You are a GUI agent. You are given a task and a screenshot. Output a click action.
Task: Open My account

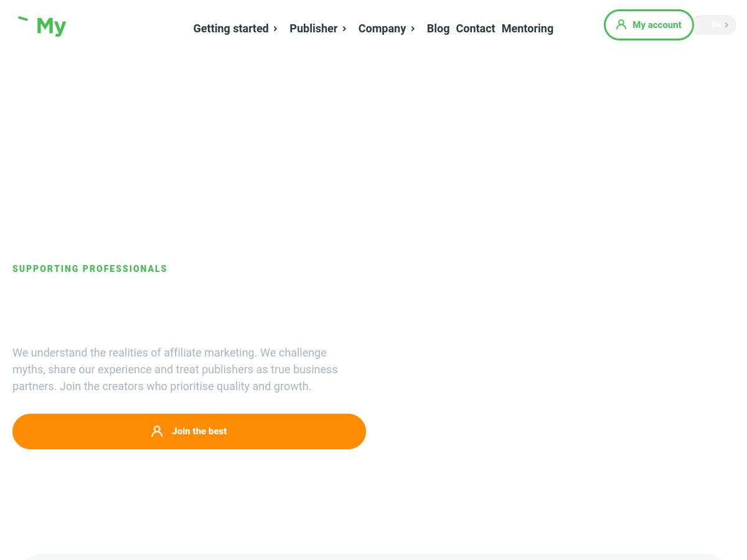click(x=649, y=25)
